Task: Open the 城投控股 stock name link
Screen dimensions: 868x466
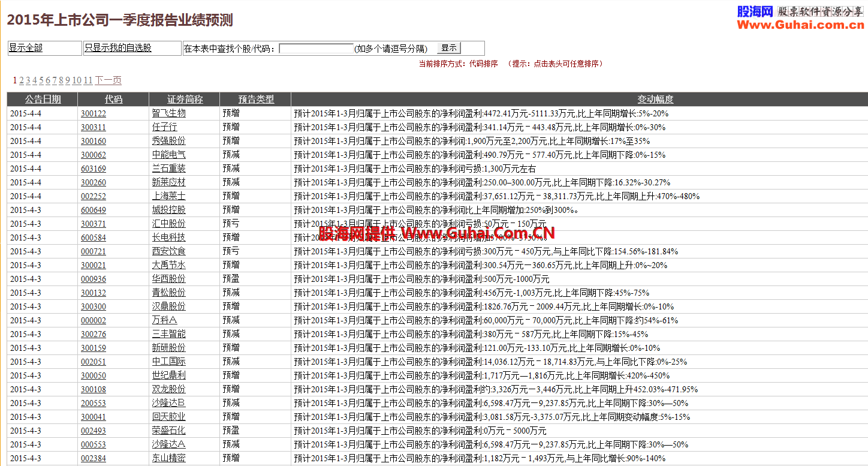Action: (x=169, y=210)
